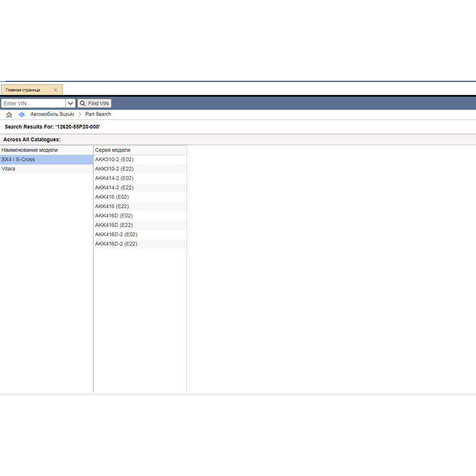Open the Автомобиль Suzuki breadcrumb link
The height and width of the screenshot is (476, 476).
[52, 114]
